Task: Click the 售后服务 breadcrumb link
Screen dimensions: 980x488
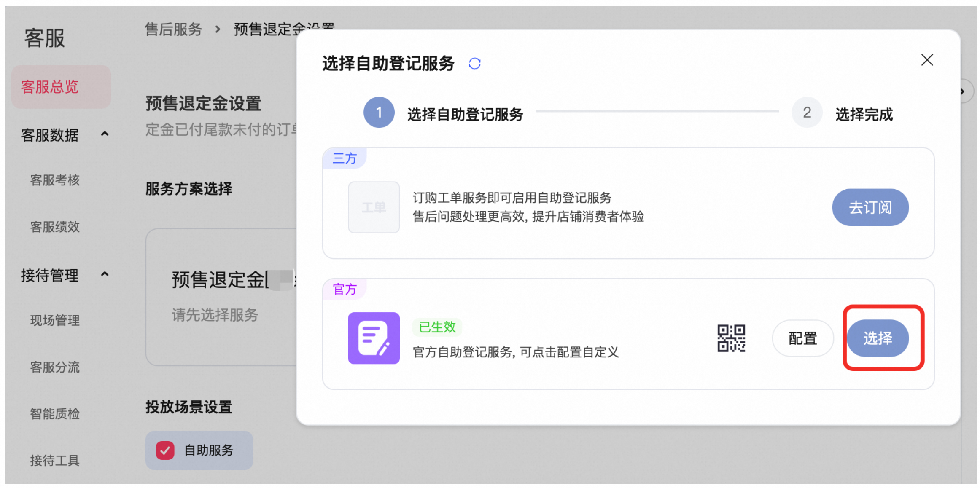Action: pyautogui.click(x=173, y=29)
